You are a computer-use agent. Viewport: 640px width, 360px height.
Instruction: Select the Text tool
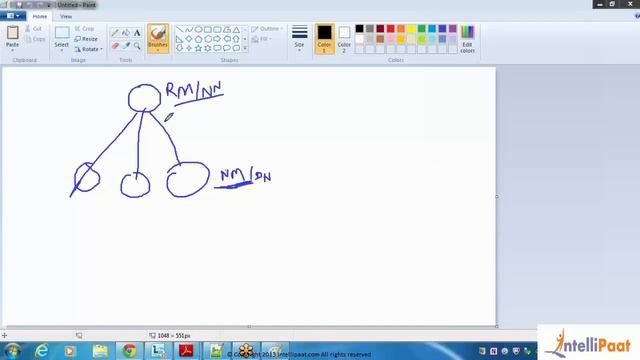[137, 33]
